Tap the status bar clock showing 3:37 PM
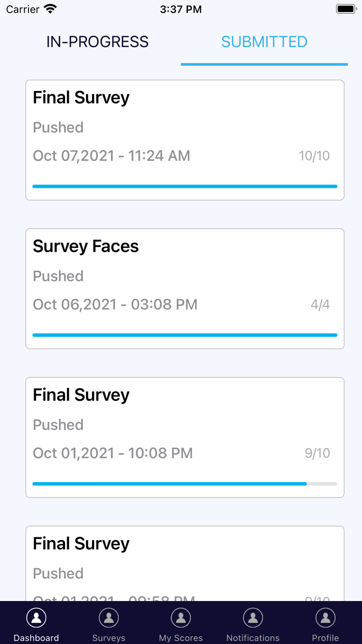This screenshot has width=362, height=644. coord(181,9)
